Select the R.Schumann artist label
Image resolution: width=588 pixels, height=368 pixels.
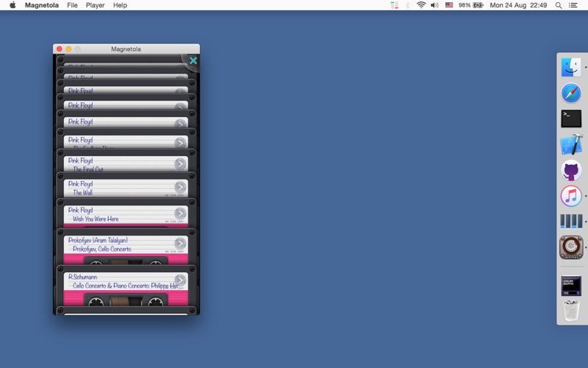pos(83,277)
